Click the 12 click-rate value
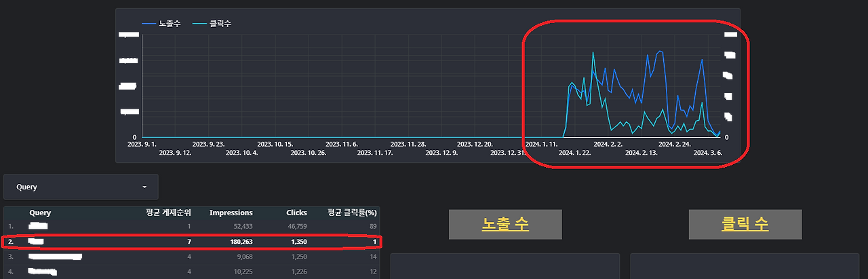The width and height of the screenshot is (868, 279). (373, 272)
